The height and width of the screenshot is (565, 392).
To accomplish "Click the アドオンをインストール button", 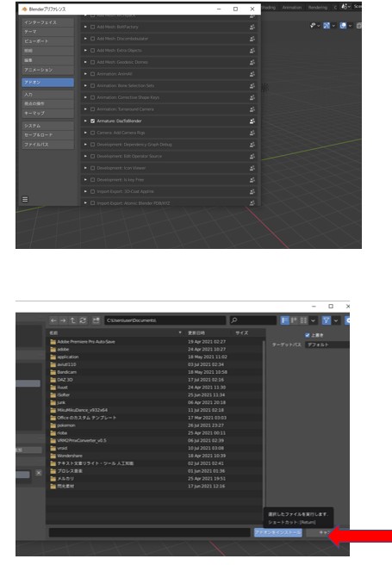I will 277,532.
